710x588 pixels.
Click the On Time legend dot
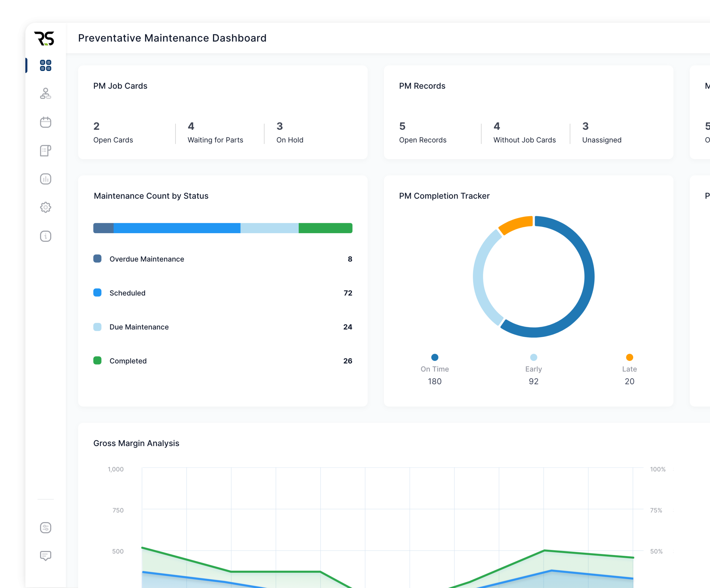pos(435,357)
